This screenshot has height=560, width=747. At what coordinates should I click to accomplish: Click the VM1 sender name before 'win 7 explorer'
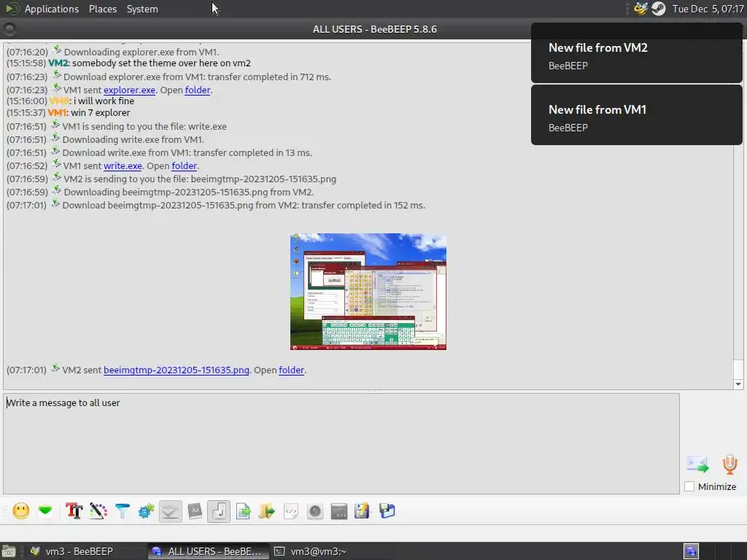[x=57, y=113]
